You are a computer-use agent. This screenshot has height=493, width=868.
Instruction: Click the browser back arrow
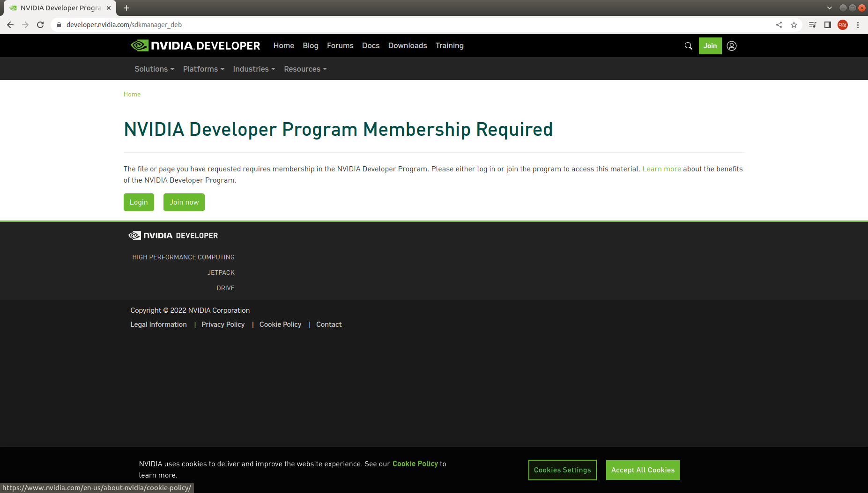tap(10, 25)
